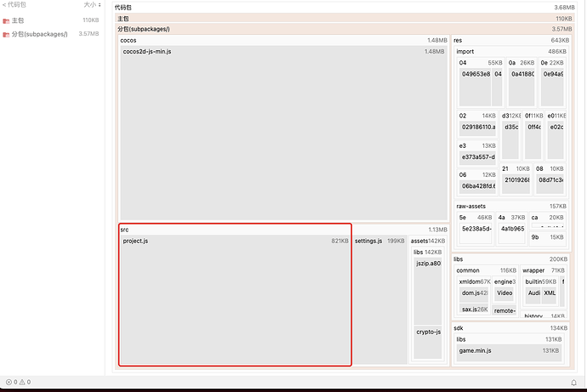Viewport: 587px width, 392px height.
Task: Select the e373a557 file block
Action: (477, 158)
